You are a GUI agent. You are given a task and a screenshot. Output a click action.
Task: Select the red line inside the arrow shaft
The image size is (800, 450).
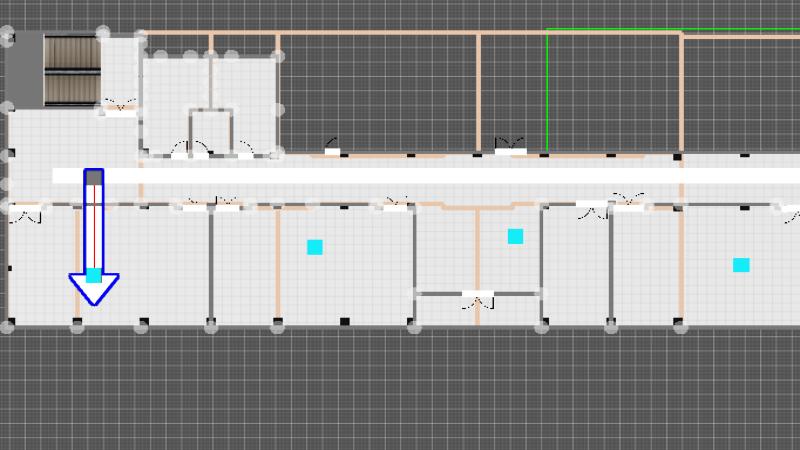pyautogui.click(x=93, y=225)
